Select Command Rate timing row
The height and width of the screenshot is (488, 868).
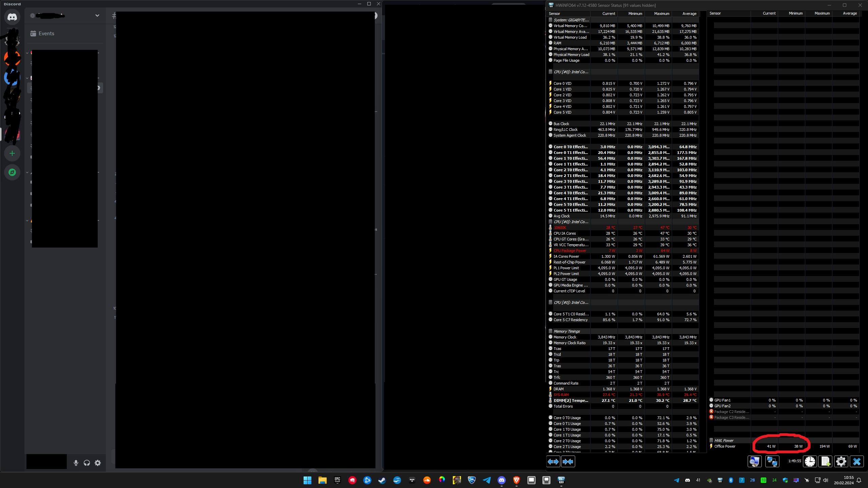[x=623, y=383]
